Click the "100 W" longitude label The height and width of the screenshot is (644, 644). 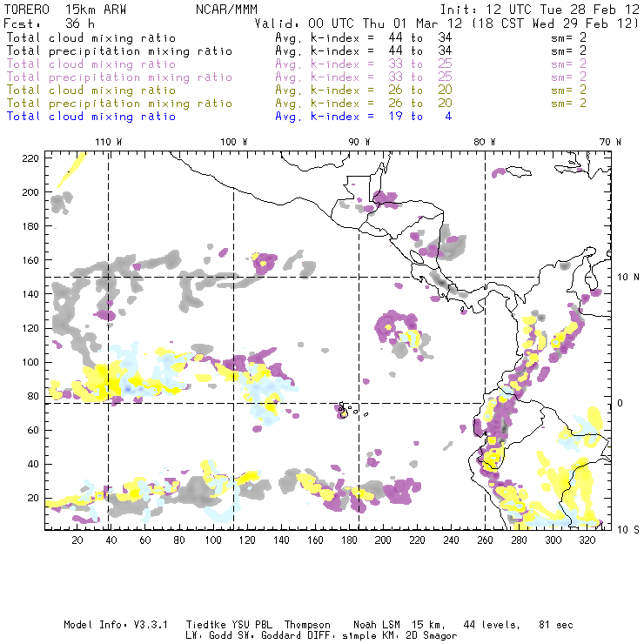point(234,142)
